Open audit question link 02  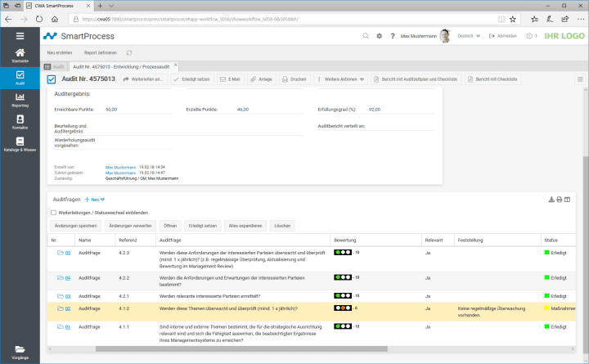coord(68,308)
